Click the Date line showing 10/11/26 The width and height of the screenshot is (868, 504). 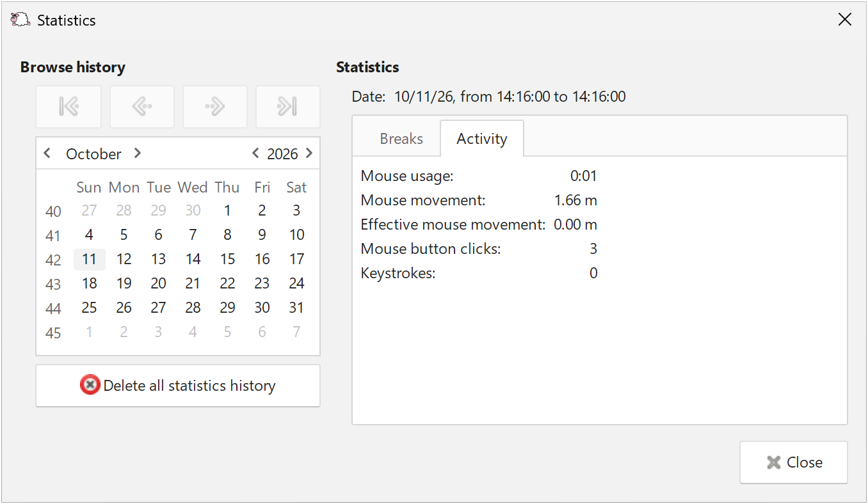pos(489,97)
